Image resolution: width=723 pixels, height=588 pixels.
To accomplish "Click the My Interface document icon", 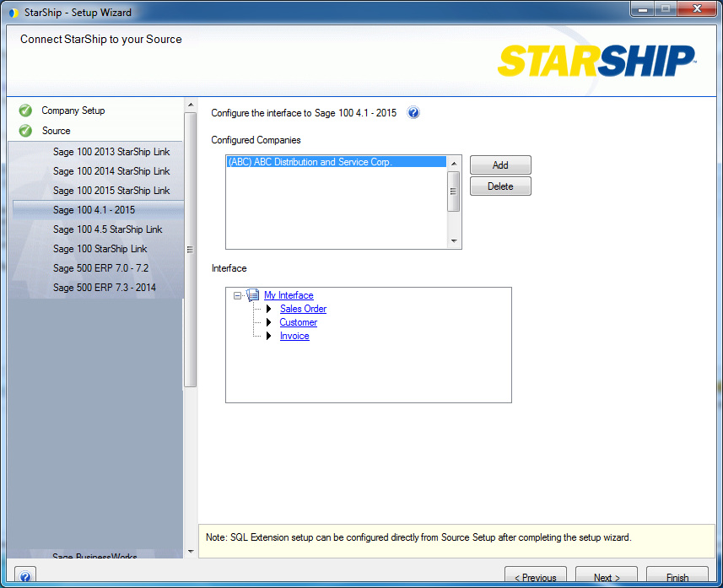I will tap(253, 295).
